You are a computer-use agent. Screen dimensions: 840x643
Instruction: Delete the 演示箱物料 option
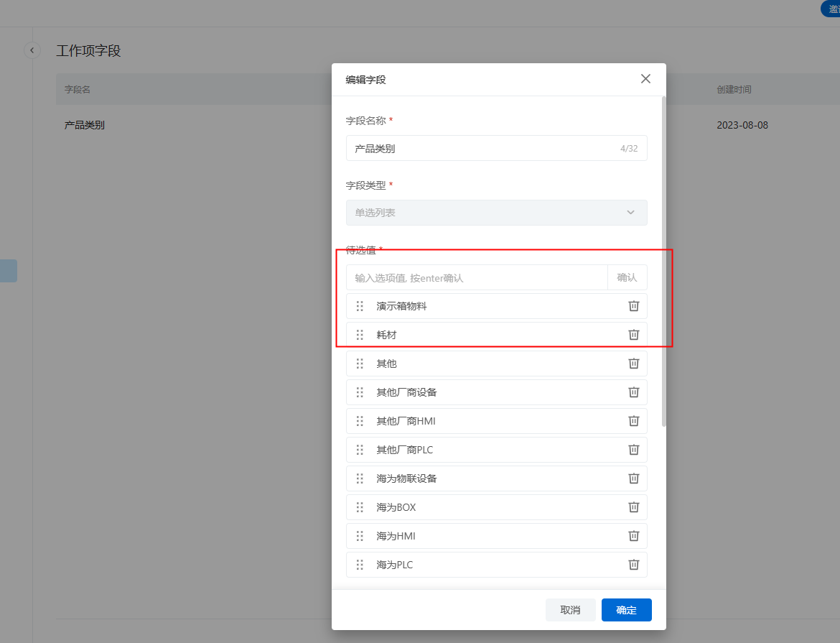click(x=633, y=306)
